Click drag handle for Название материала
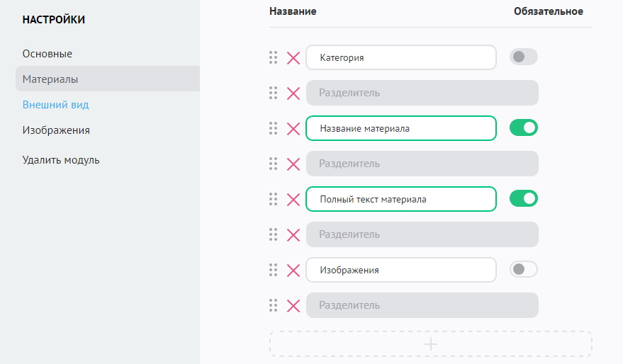Viewport: 623px width, 364px height. [274, 128]
